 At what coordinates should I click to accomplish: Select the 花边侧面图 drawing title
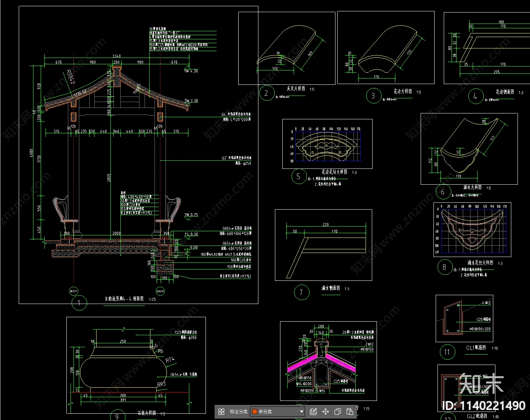tap(505, 92)
